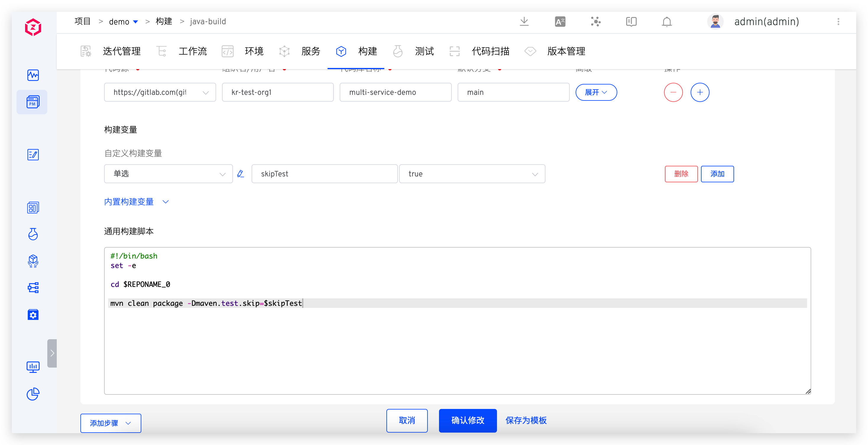The image size is (868, 445).
Task: Open the dashboard panels sidebar icon
Action: point(33,207)
